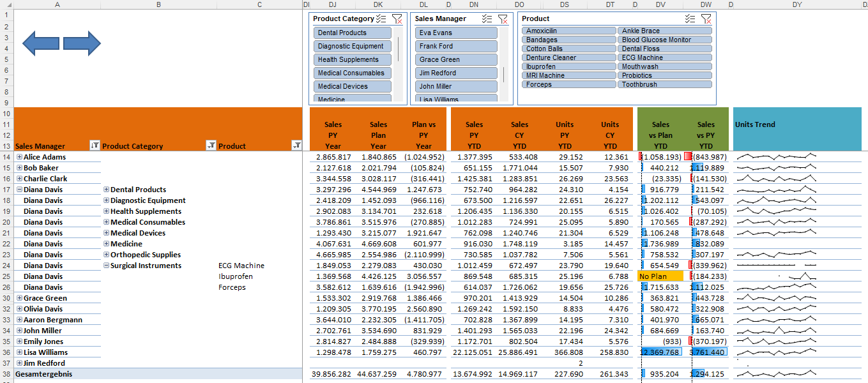Expand the Lisa Williams row

(19, 352)
